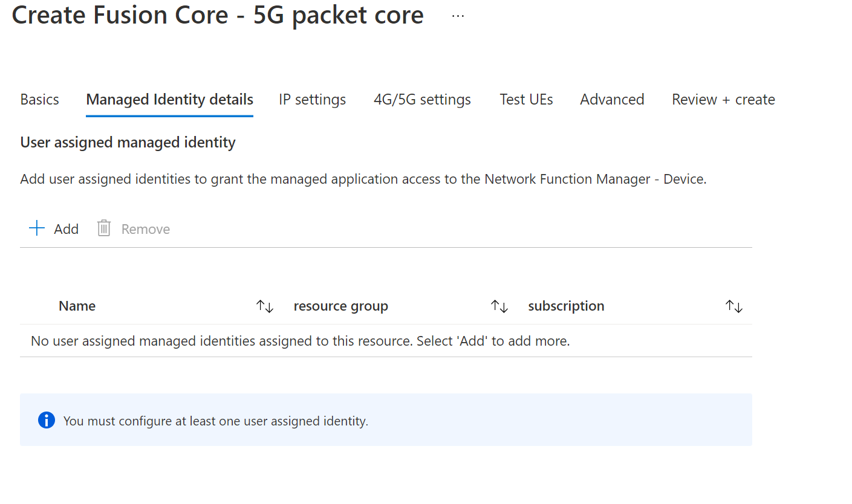This screenshot has height=504, width=852.
Task: Click the Name column header
Action: click(x=77, y=306)
